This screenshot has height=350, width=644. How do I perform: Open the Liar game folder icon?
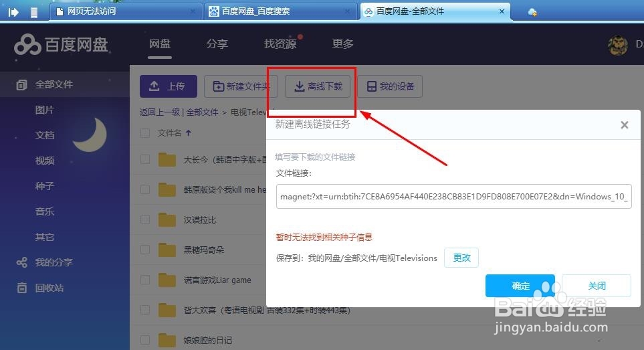click(167, 280)
